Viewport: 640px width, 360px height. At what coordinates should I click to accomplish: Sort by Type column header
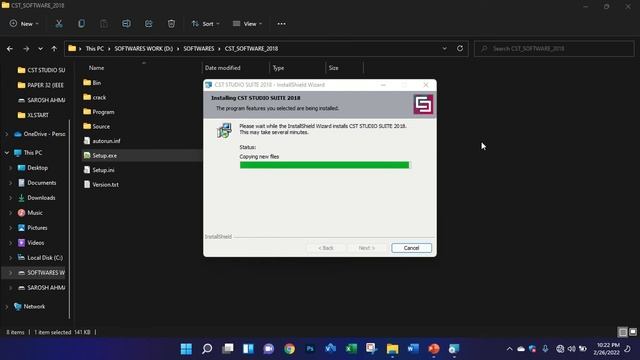coord(278,68)
